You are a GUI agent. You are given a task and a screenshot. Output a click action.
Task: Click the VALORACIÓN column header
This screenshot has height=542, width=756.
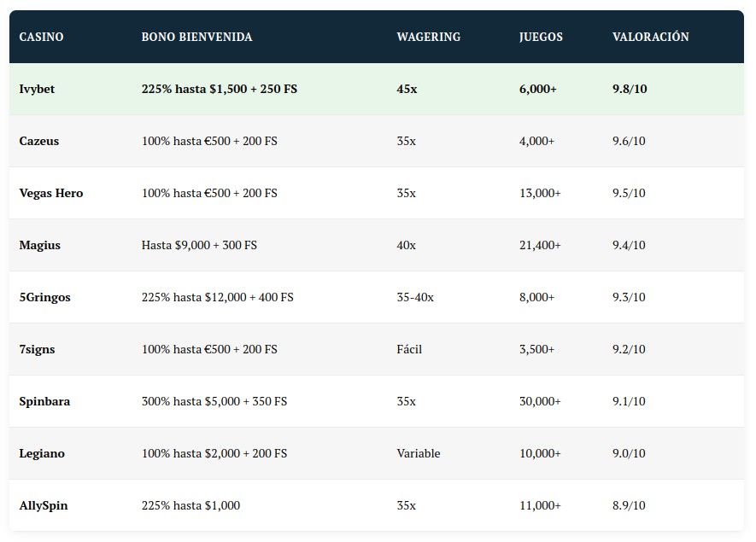650,37
